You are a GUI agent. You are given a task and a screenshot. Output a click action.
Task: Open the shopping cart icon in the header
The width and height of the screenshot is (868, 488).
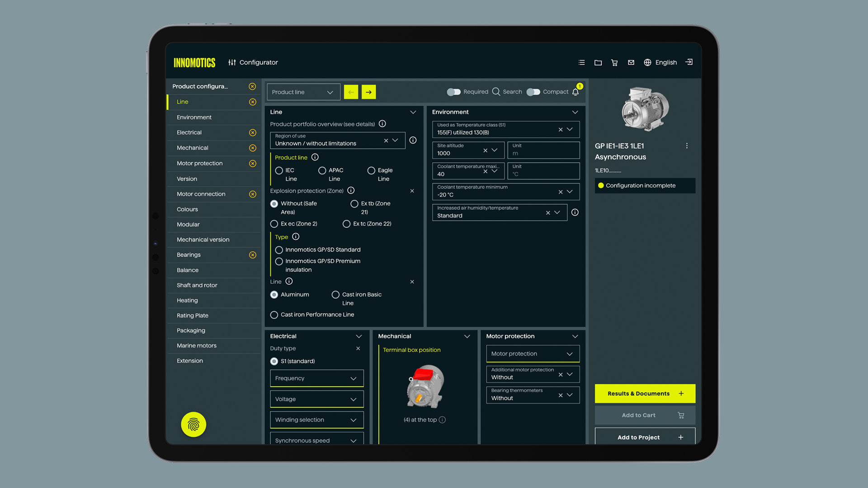pyautogui.click(x=614, y=62)
